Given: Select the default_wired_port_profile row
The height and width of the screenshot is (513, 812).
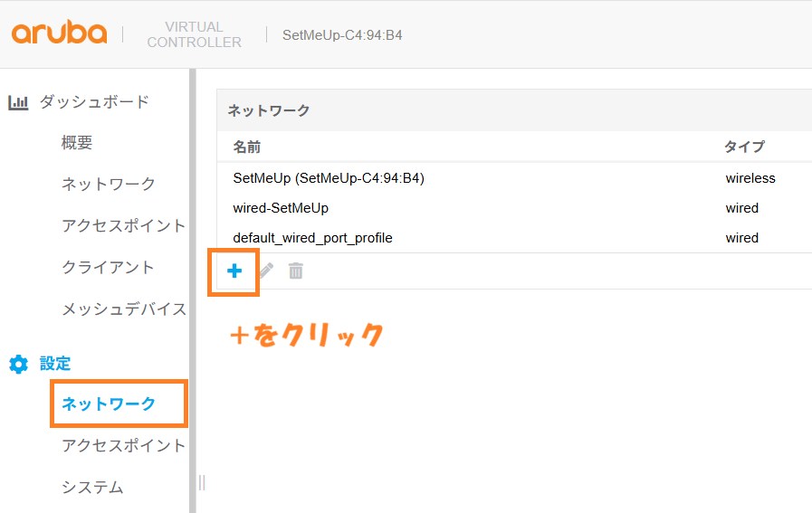Looking at the screenshot, I should pyautogui.click(x=312, y=238).
